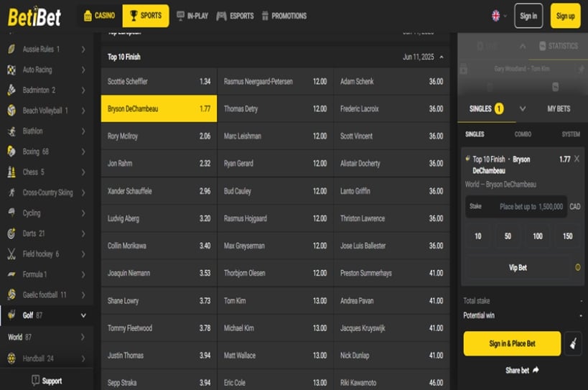The height and width of the screenshot is (390, 588).
Task: Select Jon Rahm at 2.32
Action: [x=159, y=164]
